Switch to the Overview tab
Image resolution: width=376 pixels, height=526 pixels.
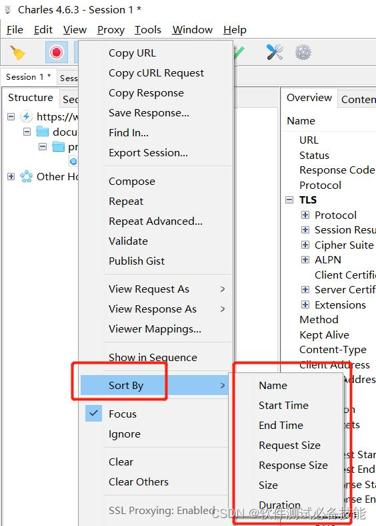coord(309,98)
